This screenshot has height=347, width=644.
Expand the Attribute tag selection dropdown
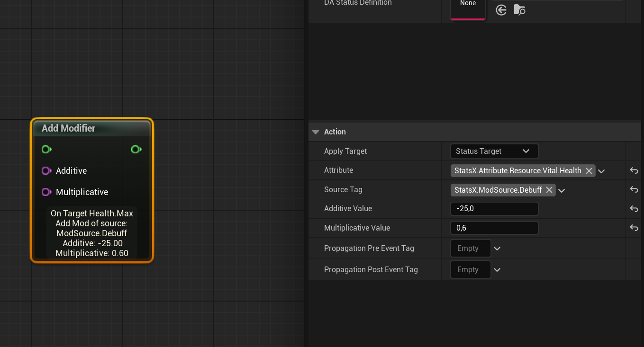tap(601, 170)
